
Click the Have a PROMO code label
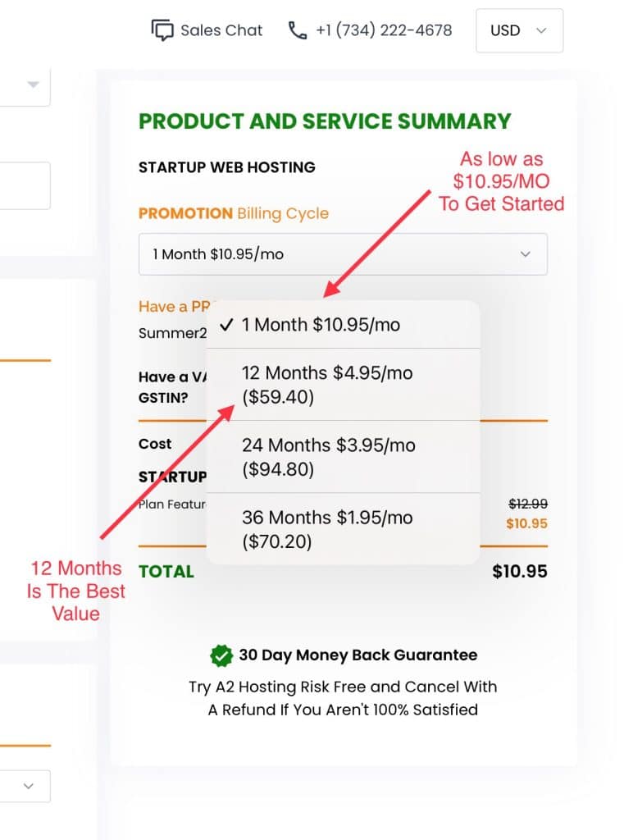174,307
